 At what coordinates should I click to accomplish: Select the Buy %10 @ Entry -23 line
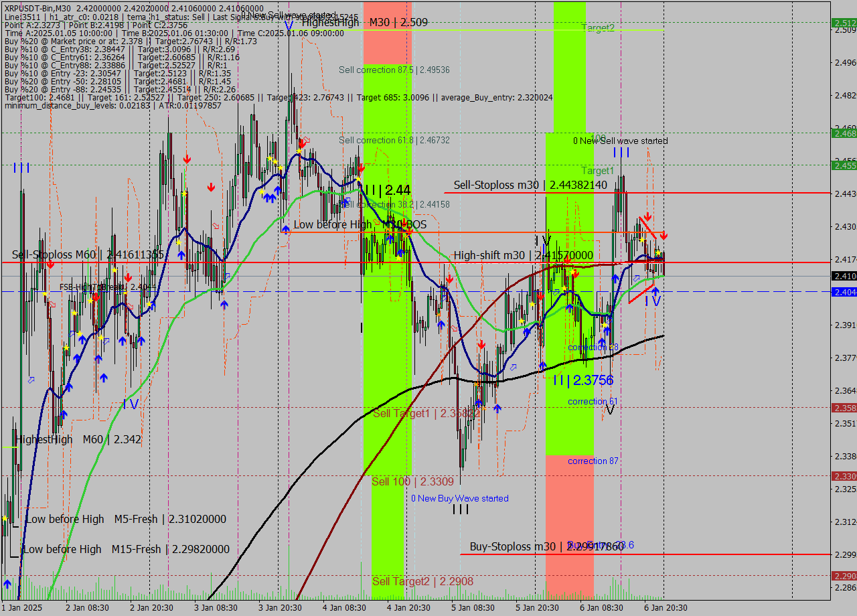click(117, 73)
